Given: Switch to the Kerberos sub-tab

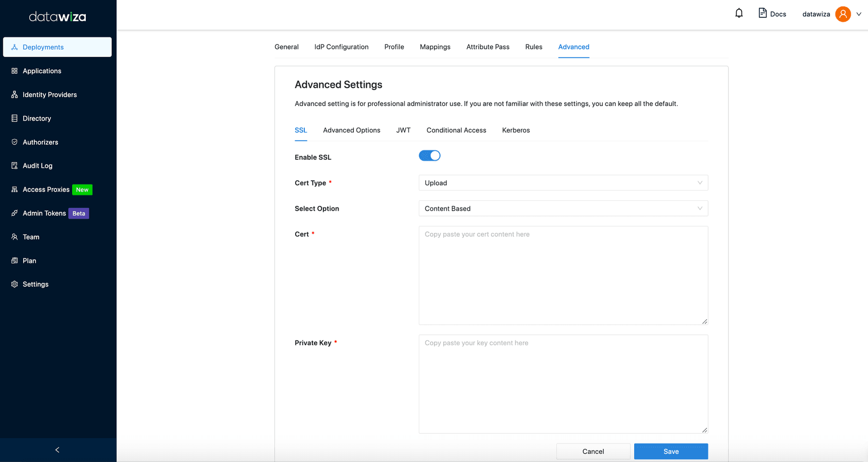Looking at the screenshot, I should click(x=516, y=130).
